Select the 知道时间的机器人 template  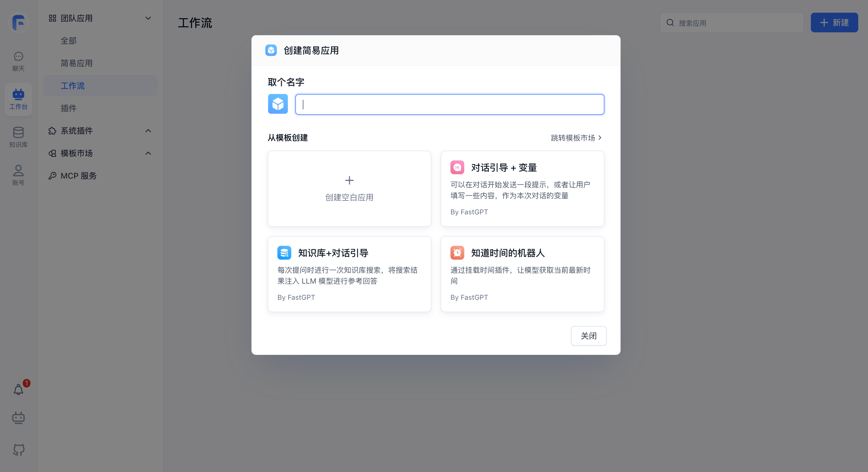(522, 274)
